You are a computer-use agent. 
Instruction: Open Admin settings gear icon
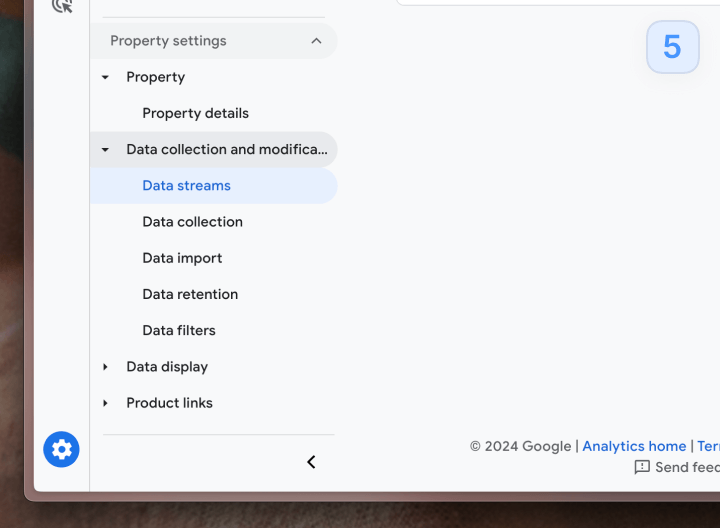(x=61, y=450)
